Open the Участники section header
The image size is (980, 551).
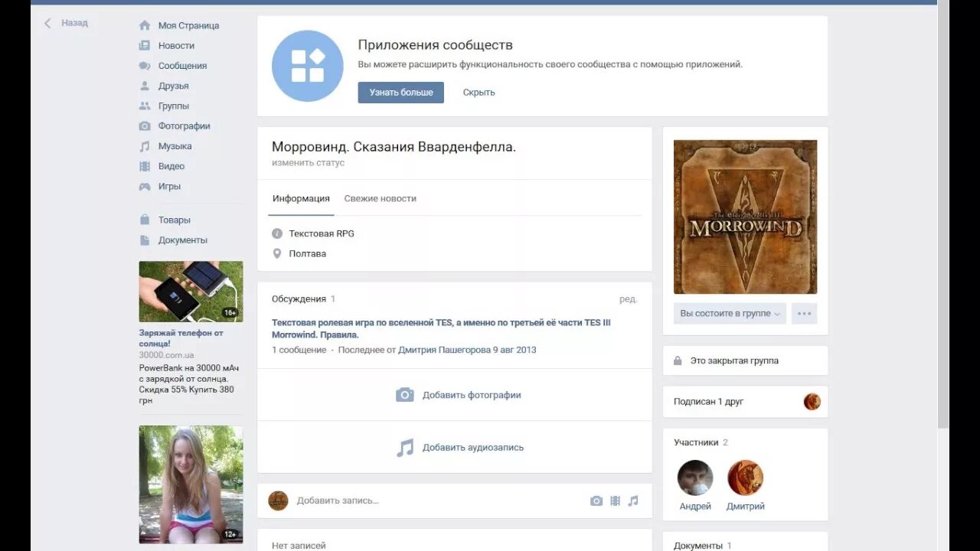click(696, 442)
